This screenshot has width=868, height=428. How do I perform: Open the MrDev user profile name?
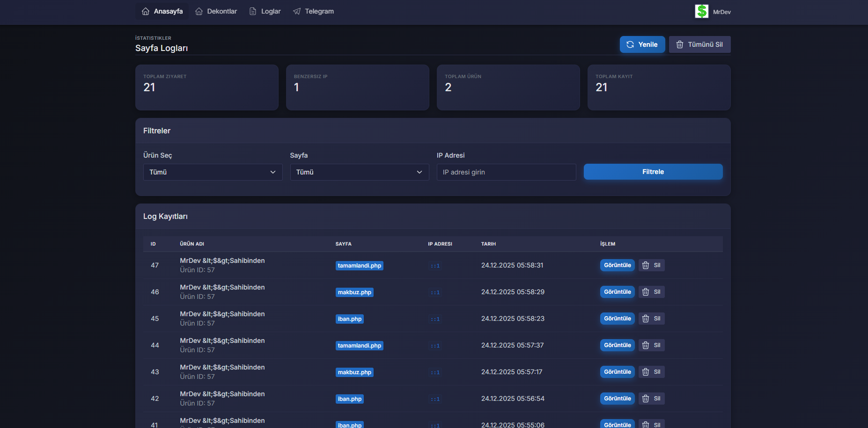click(x=721, y=12)
